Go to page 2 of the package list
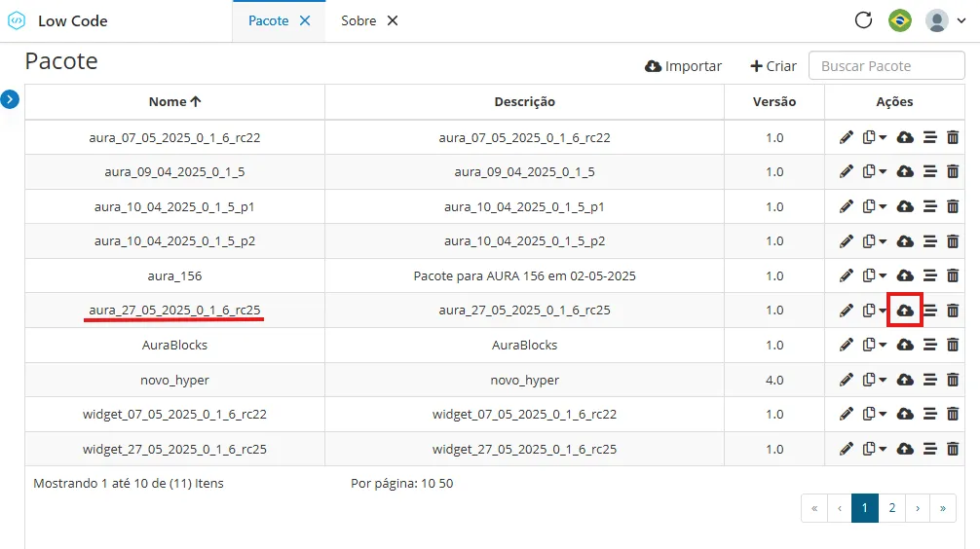The width and height of the screenshot is (980, 549). 892,508
